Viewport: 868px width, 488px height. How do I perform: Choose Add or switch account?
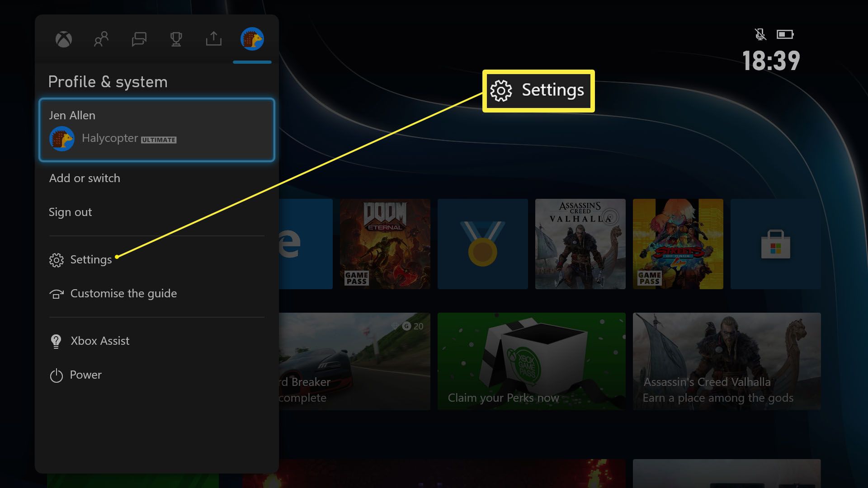tap(85, 178)
